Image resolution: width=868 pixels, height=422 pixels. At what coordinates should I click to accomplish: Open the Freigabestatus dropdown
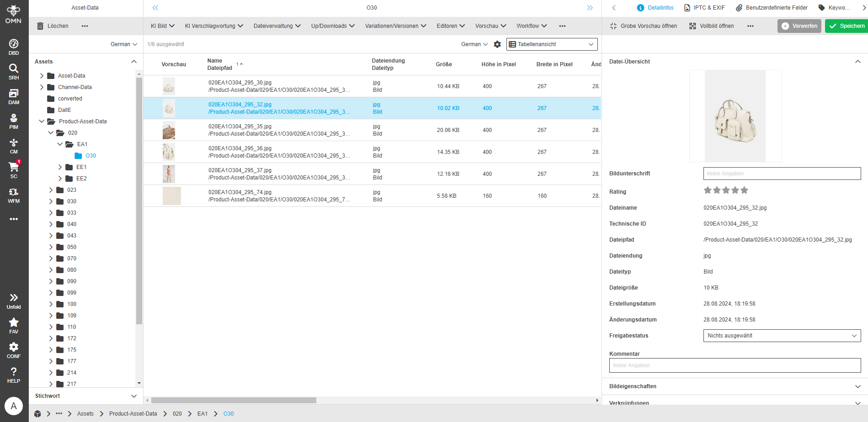point(782,335)
